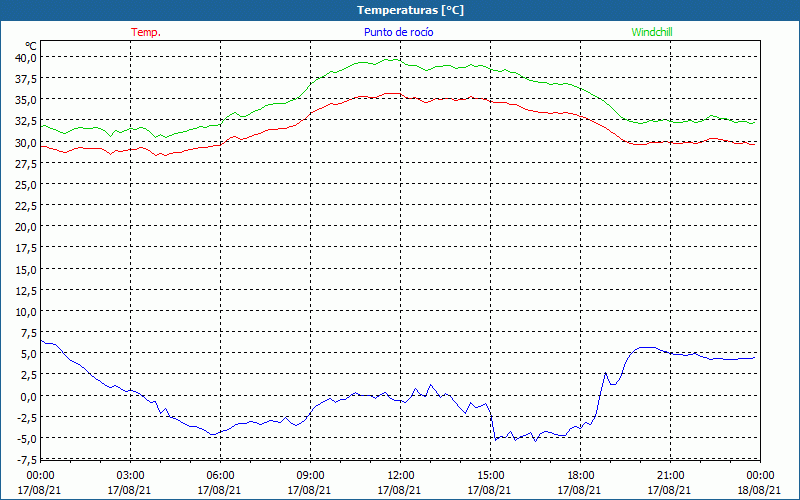Click the 35,0 y-axis value
The image size is (800, 500).
click(26, 99)
